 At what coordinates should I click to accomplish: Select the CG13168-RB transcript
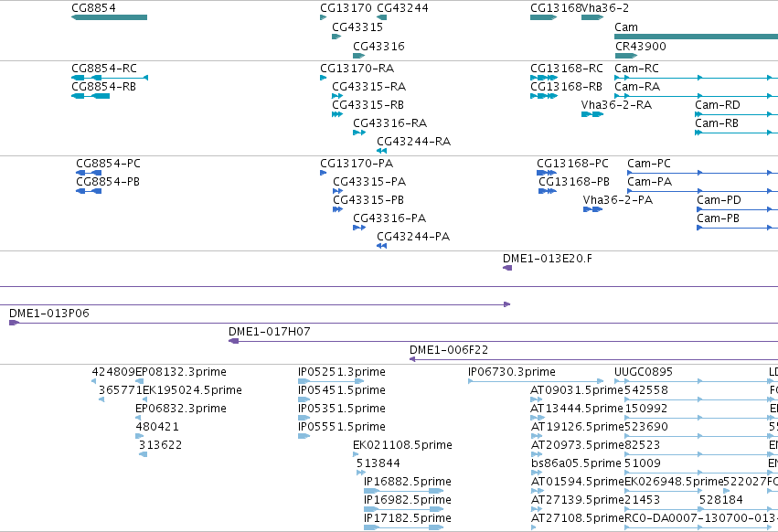click(x=544, y=96)
